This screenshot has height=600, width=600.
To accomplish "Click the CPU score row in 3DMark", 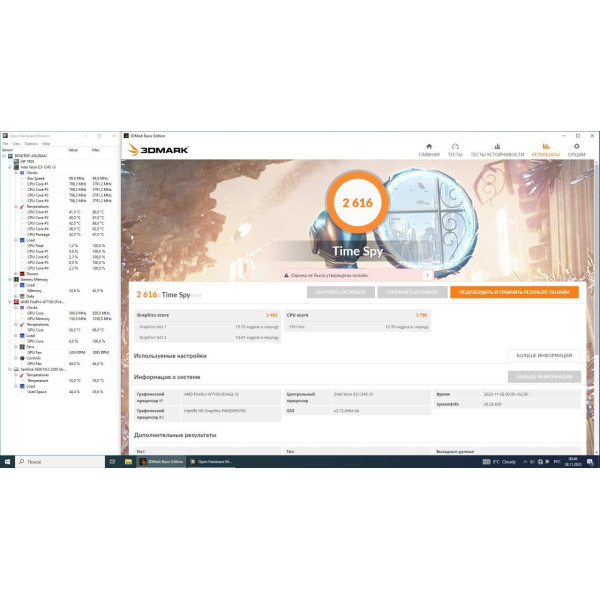I will 357,315.
